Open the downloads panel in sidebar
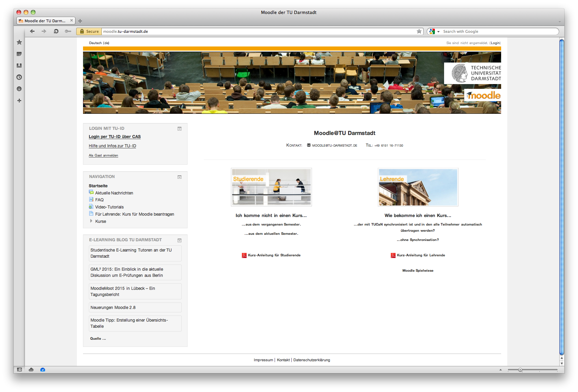The width and height of the screenshot is (578, 392). tap(19, 66)
